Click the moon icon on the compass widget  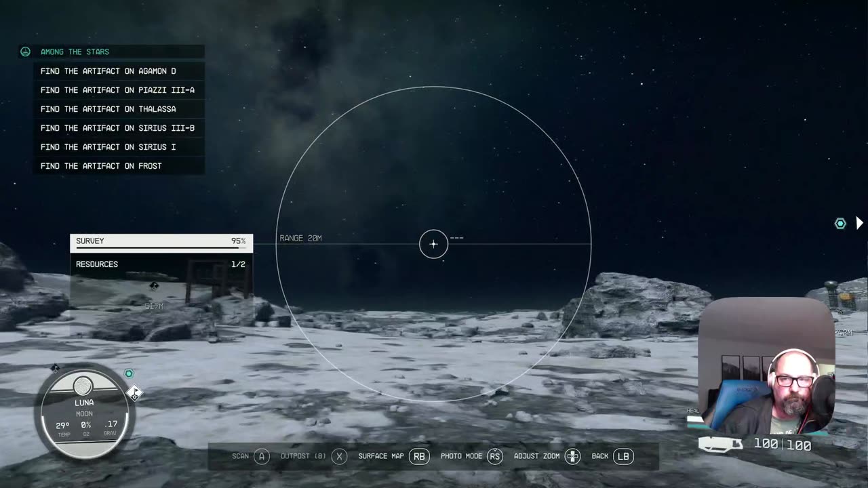pos(83,386)
